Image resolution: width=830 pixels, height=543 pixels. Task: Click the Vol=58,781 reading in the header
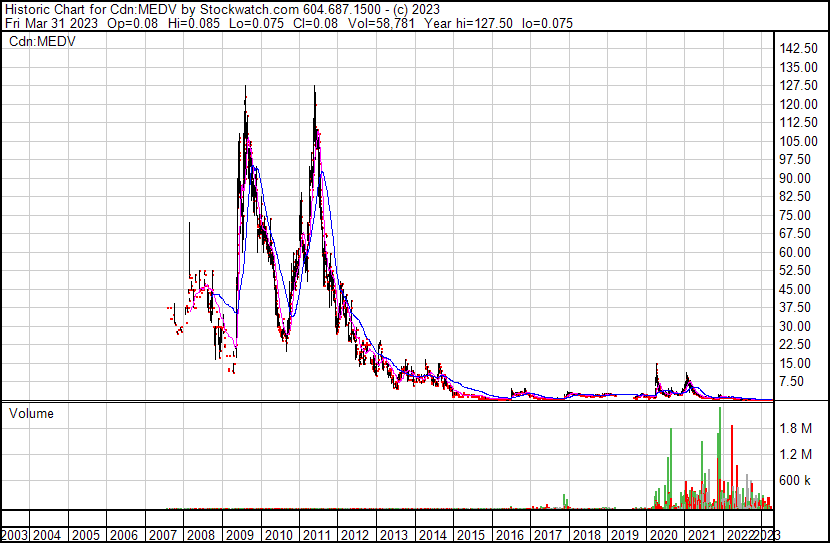[x=379, y=23]
